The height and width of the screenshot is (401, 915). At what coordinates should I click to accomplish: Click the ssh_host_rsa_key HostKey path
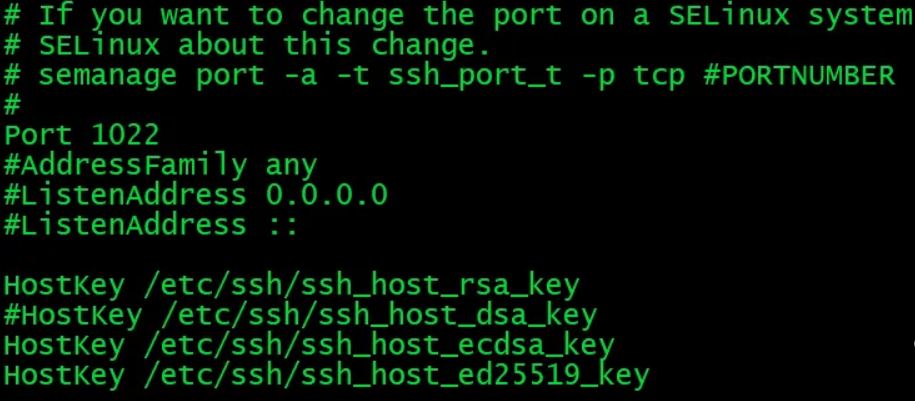pyautogui.click(x=361, y=287)
